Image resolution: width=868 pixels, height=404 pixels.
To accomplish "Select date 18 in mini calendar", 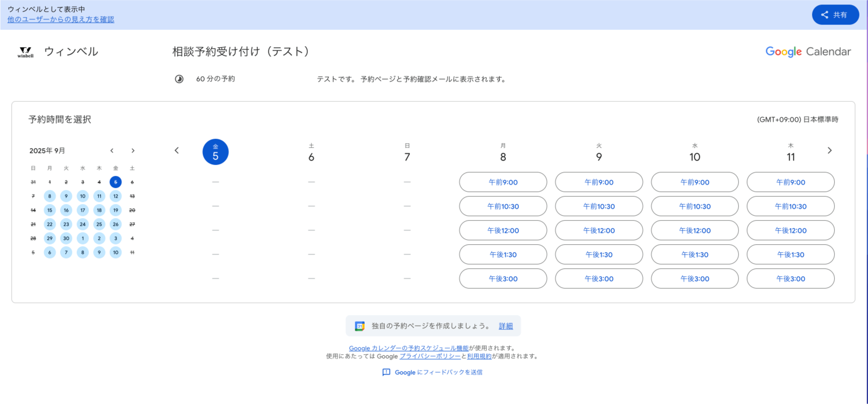I will click(x=99, y=210).
